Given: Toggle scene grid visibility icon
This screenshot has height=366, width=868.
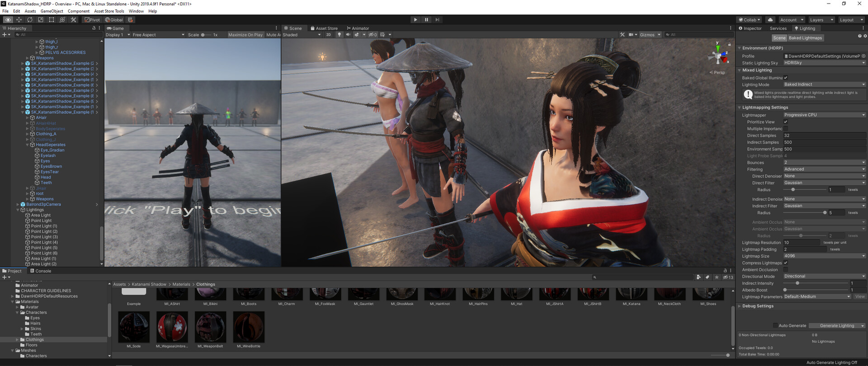Looking at the screenshot, I should click(382, 35).
